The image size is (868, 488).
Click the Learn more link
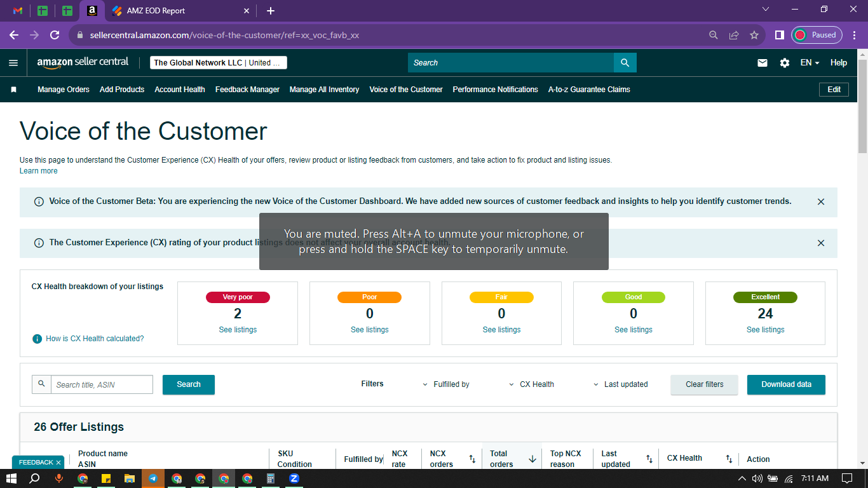pyautogui.click(x=39, y=171)
